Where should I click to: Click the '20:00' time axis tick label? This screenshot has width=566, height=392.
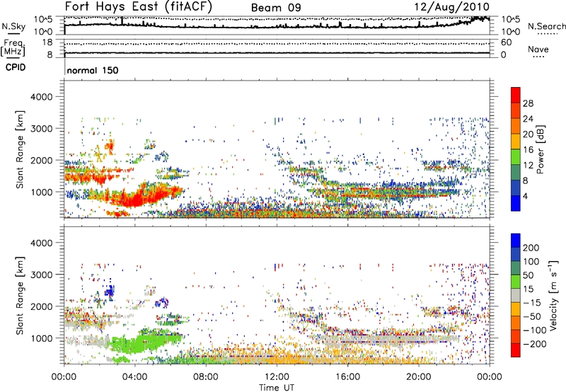click(x=419, y=377)
